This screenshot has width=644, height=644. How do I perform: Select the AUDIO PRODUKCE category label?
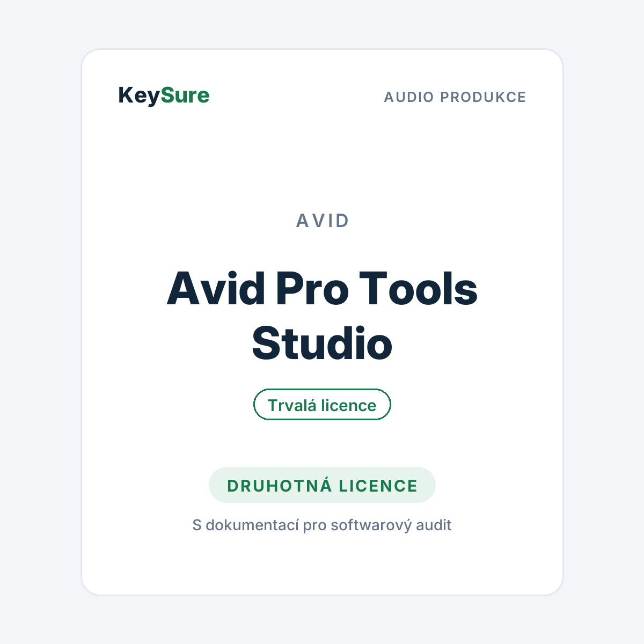(x=455, y=97)
